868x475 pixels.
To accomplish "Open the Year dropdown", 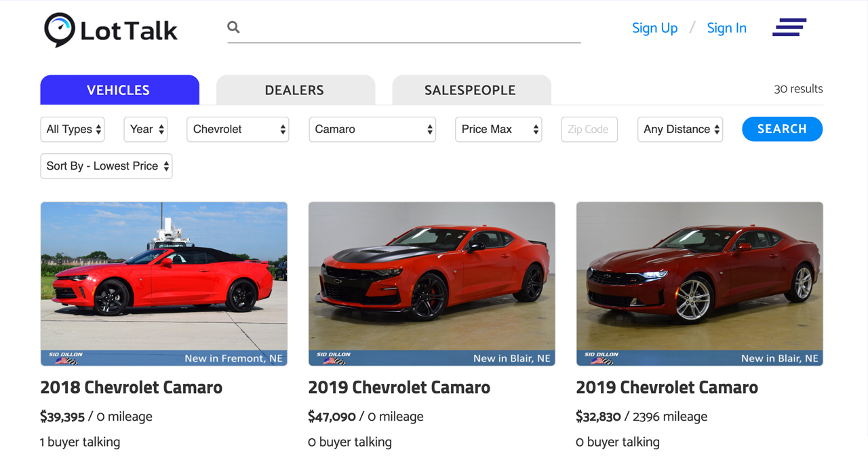I will [x=146, y=129].
